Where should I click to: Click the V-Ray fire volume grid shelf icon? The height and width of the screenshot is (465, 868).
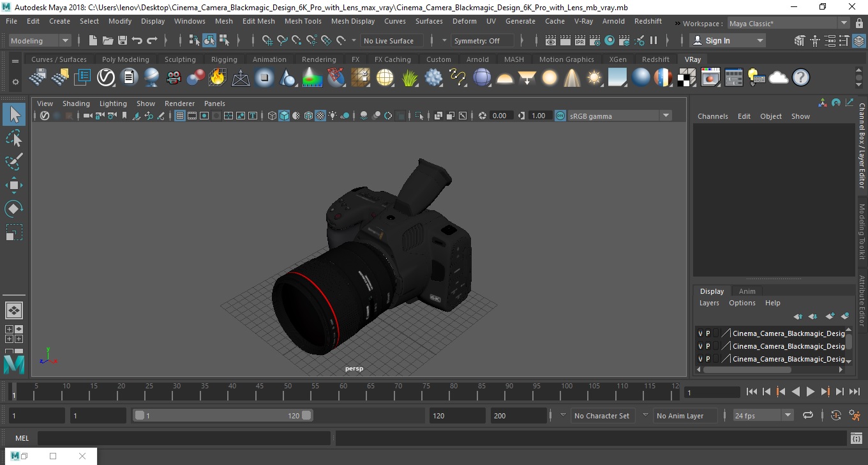pos(218,78)
